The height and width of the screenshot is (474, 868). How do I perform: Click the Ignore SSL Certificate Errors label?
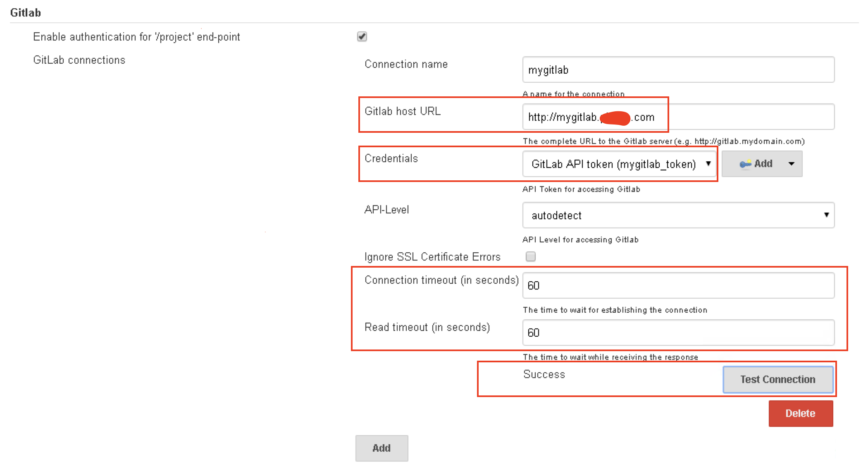pos(432,257)
